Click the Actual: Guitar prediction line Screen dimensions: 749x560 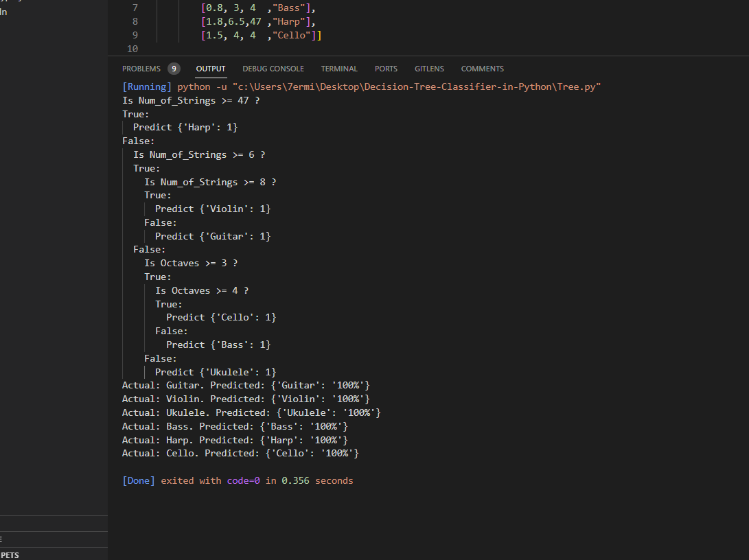pos(245,385)
